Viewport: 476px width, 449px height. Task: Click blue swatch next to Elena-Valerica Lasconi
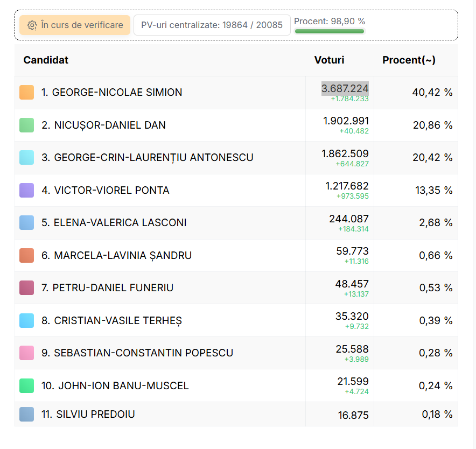(x=26, y=222)
